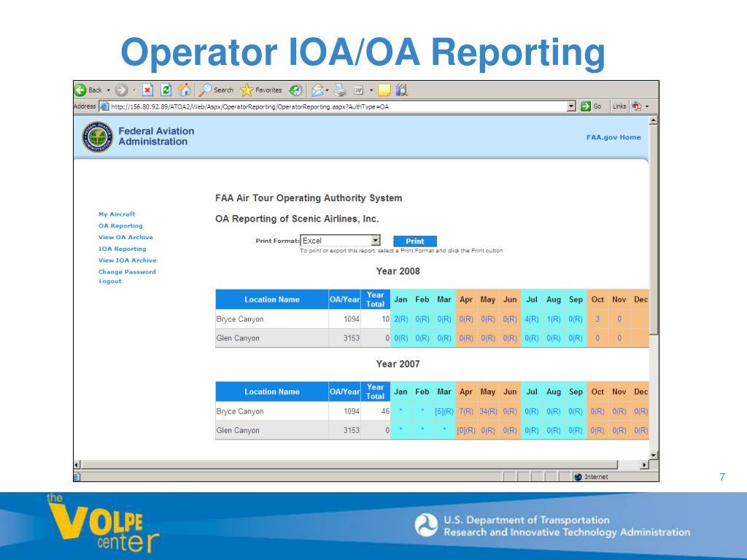Viewport: 747px width, 560px height.
Task: Click the Discuss note icon
Action: [x=384, y=90]
